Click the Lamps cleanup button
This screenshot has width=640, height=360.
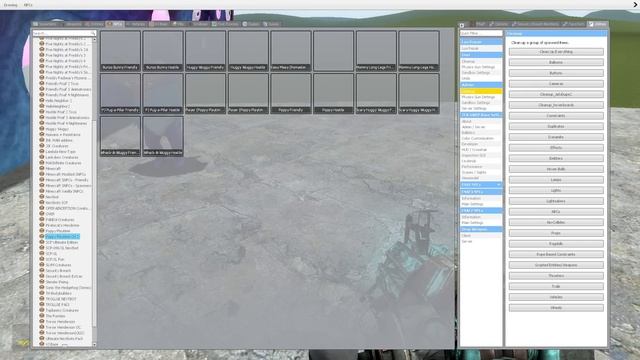pos(556,180)
